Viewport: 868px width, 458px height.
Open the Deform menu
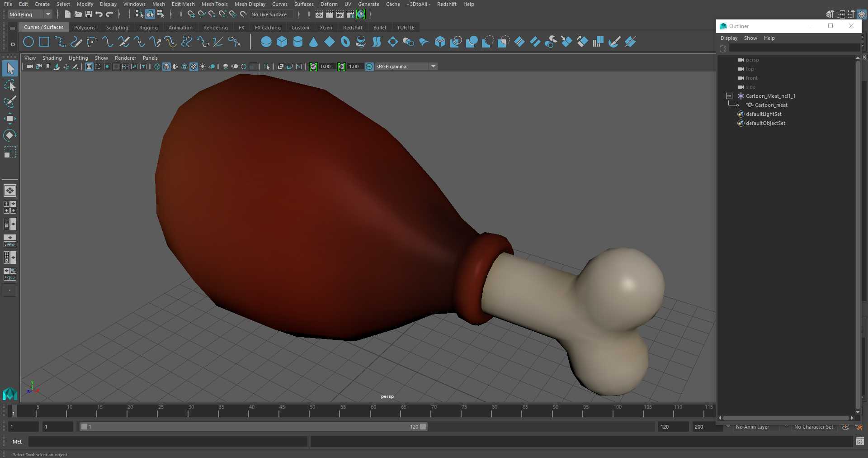pos(329,4)
